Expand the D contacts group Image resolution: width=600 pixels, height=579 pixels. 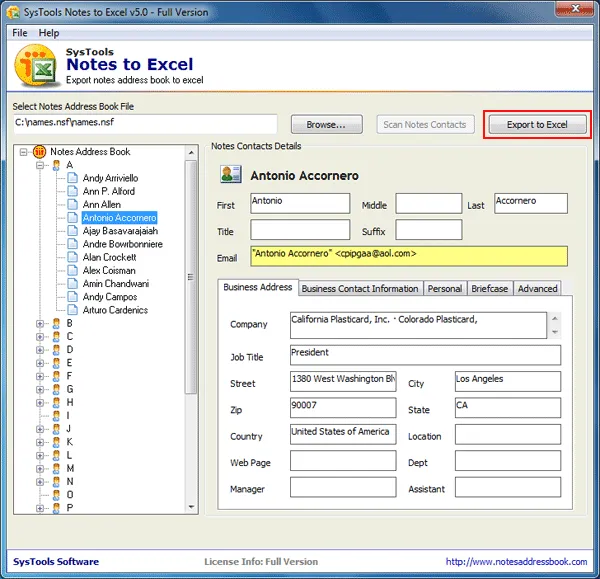tap(40, 350)
